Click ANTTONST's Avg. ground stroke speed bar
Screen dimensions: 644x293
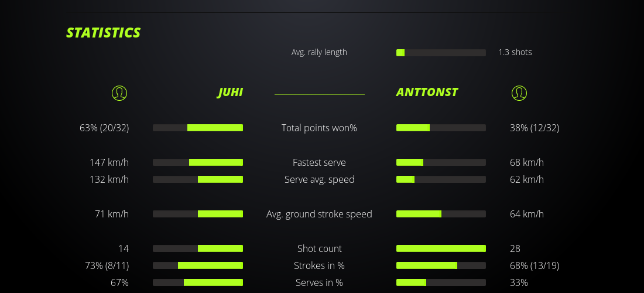click(441, 214)
